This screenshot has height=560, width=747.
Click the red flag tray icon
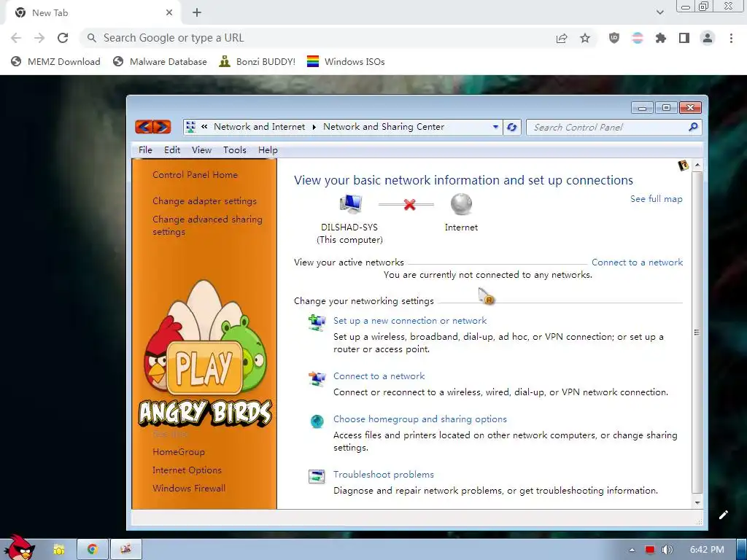tap(650, 550)
